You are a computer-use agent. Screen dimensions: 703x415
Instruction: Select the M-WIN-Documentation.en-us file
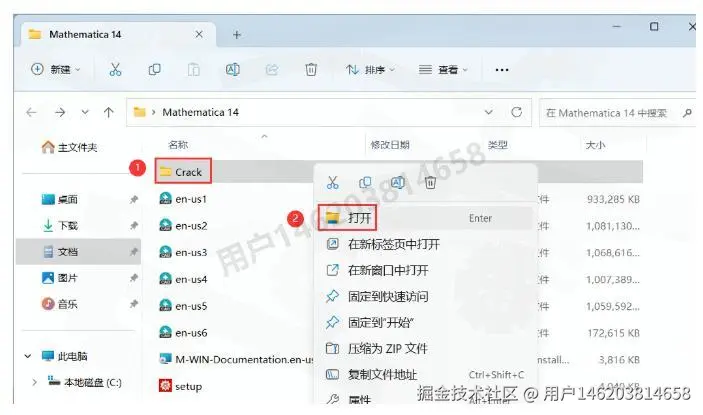pyautogui.click(x=236, y=359)
